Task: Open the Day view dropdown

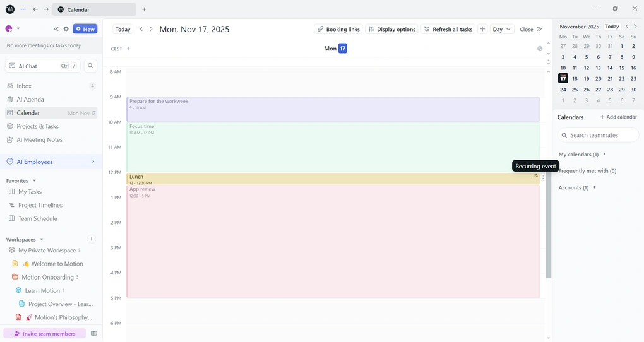Action: pos(502,29)
